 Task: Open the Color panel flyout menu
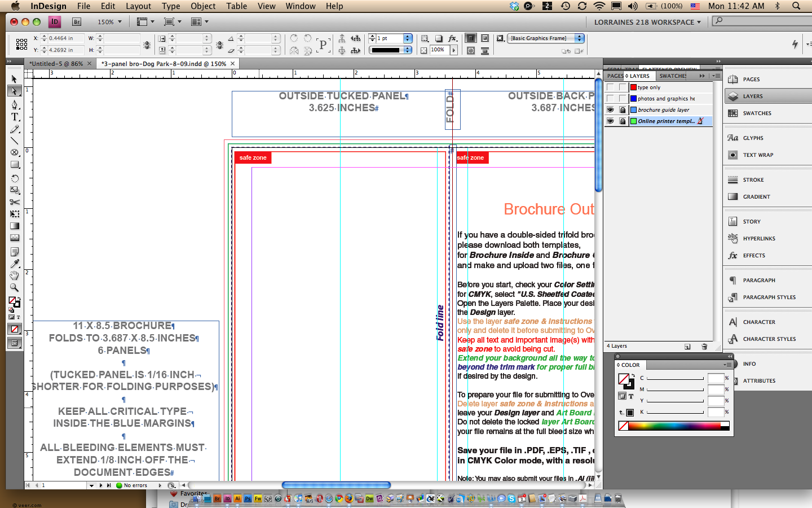(x=727, y=365)
